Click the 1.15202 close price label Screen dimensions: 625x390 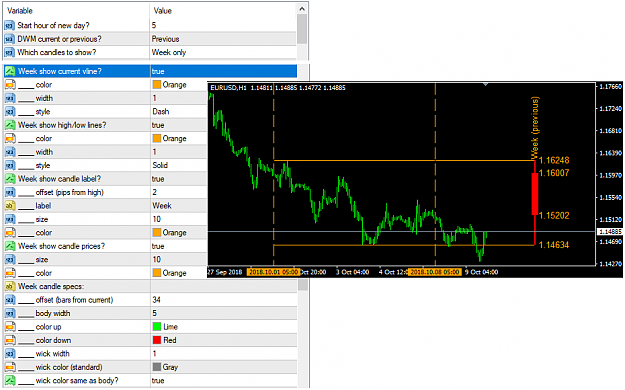pyautogui.click(x=554, y=216)
